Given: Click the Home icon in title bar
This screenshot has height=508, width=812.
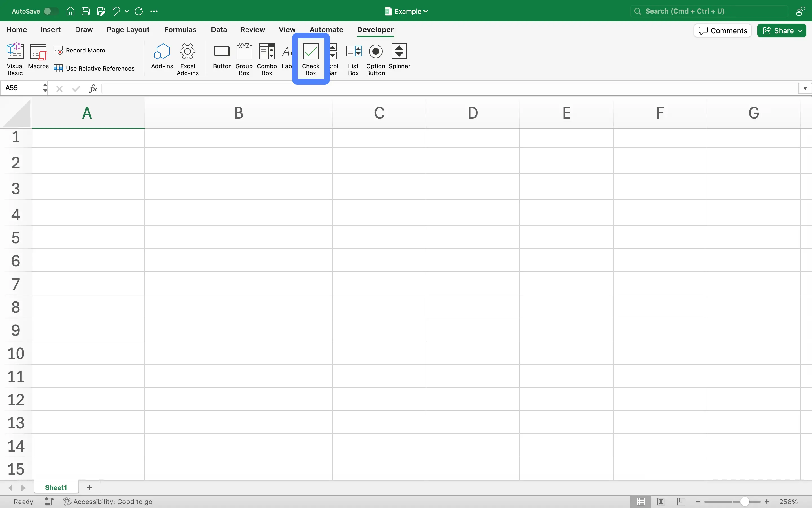Looking at the screenshot, I should pyautogui.click(x=70, y=11).
